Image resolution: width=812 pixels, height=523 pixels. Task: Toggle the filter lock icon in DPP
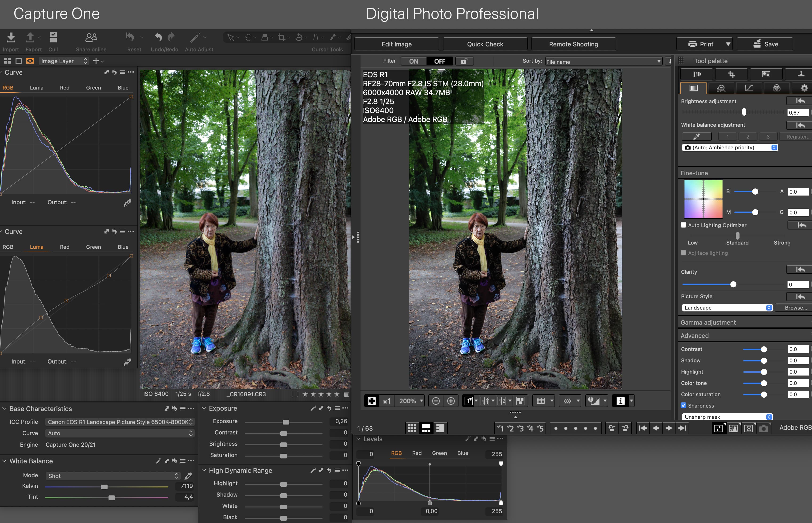click(464, 61)
